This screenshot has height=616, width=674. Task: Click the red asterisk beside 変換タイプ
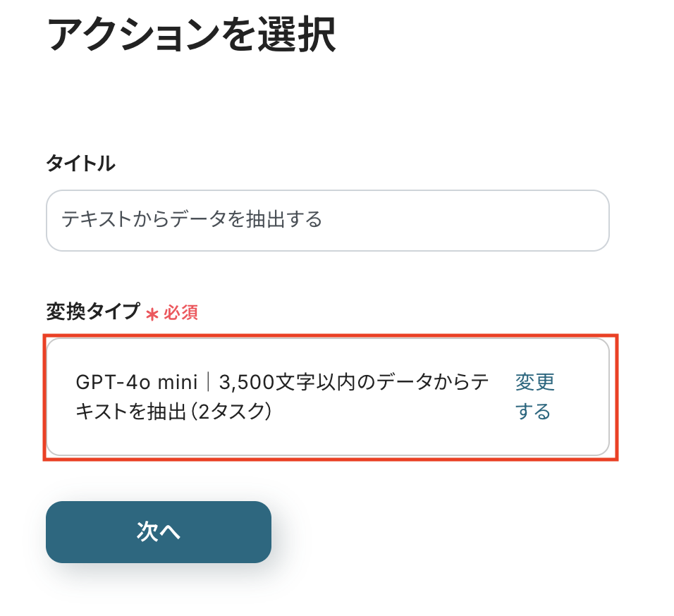click(x=152, y=314)
